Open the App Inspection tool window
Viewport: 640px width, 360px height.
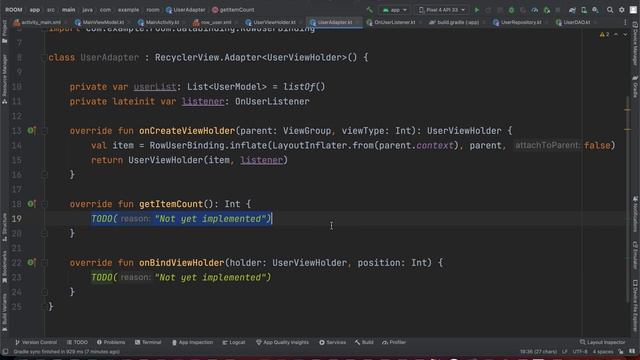coord(192,342)
